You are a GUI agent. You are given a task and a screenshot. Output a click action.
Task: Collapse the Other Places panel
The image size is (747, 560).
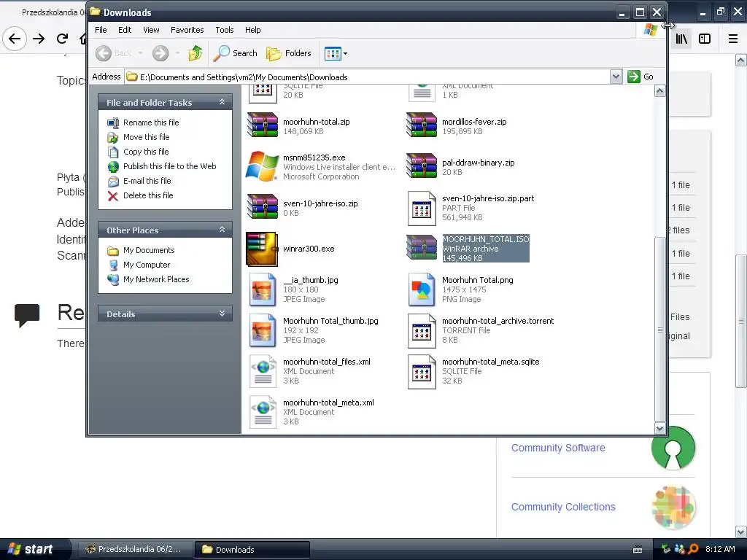[222, 230]
